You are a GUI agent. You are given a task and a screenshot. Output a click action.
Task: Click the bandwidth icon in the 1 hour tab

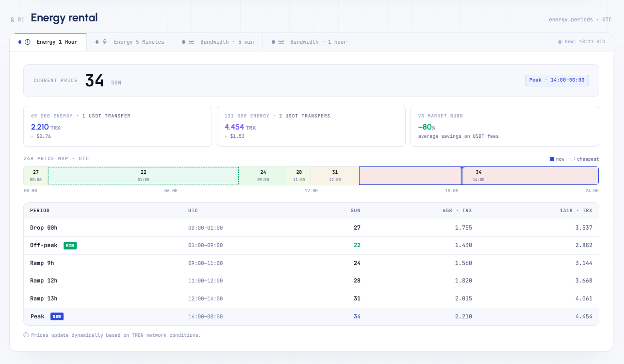pos(281,42)
